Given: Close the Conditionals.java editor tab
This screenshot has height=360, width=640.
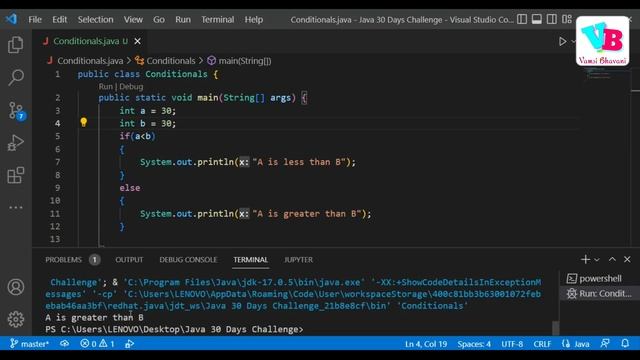Looking at the screenshot, I should 138,41.
